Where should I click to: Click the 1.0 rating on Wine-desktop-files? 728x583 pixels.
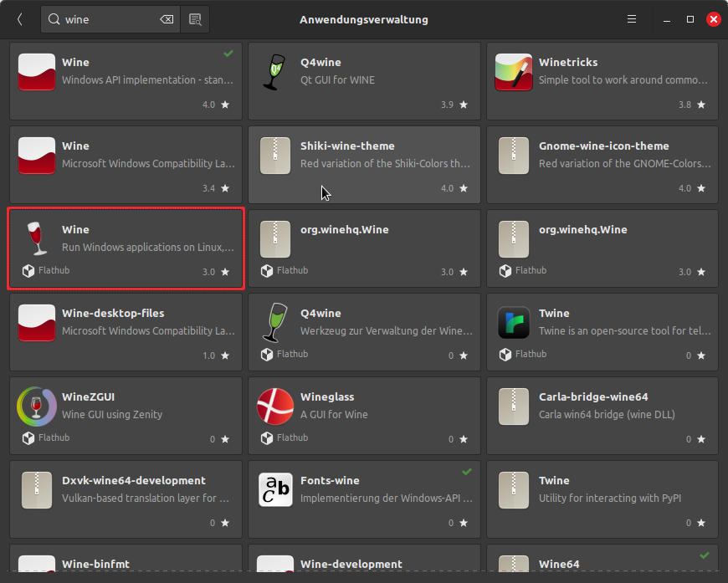click(209, 355)
